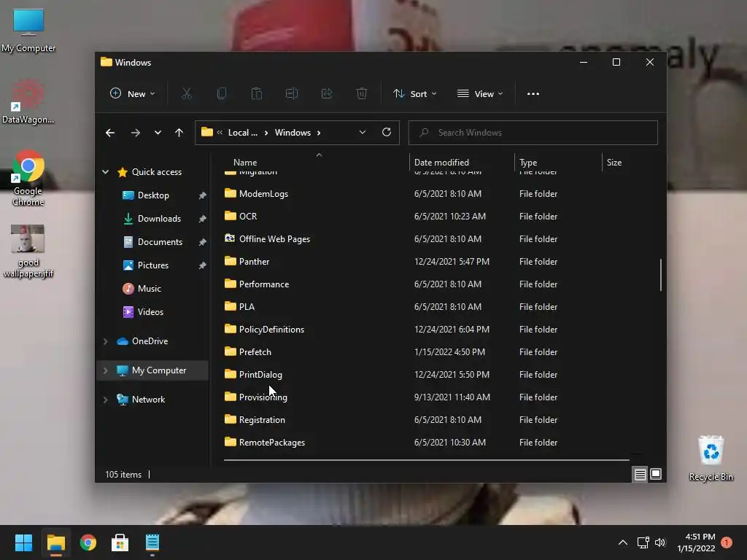Select the Recycle Bin desktop icon
Image resolution: width=747 pixels, height=560 pixels.
[711, 459]
